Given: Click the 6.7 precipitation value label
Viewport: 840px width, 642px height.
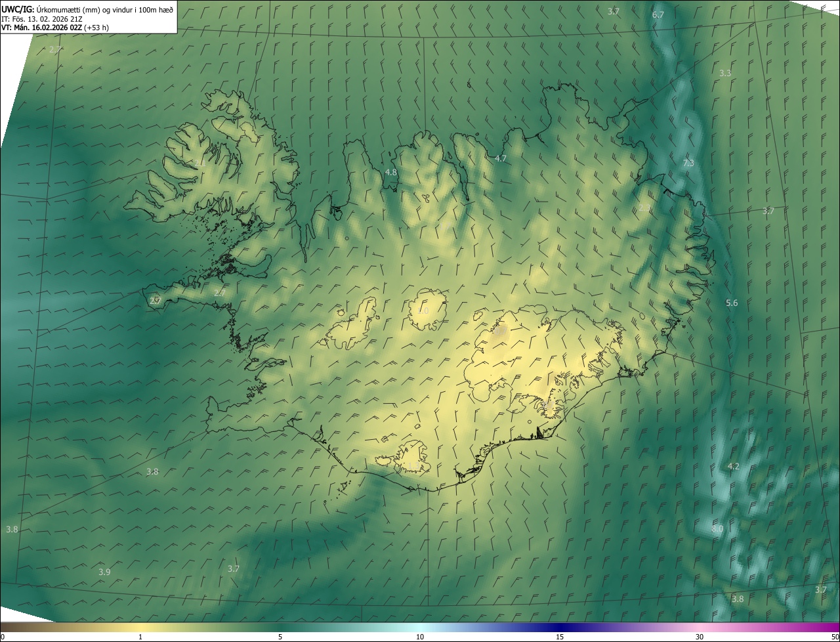Looking at the screenshot, I should click(658, 14).
